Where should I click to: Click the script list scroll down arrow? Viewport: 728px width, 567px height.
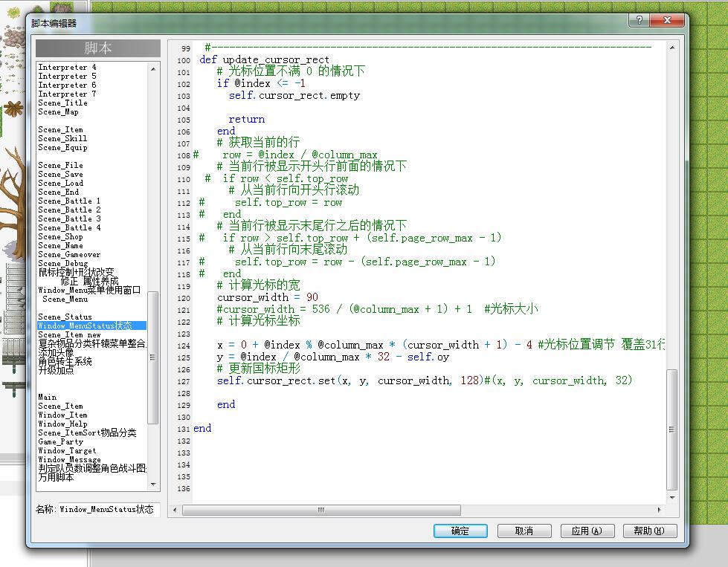154,485
